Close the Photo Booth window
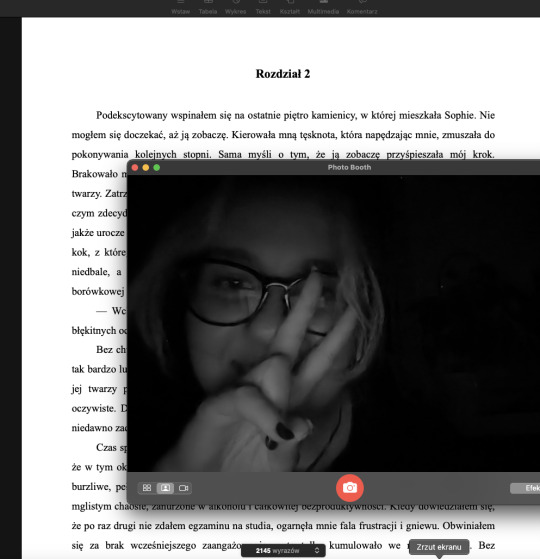 (135, 168)
